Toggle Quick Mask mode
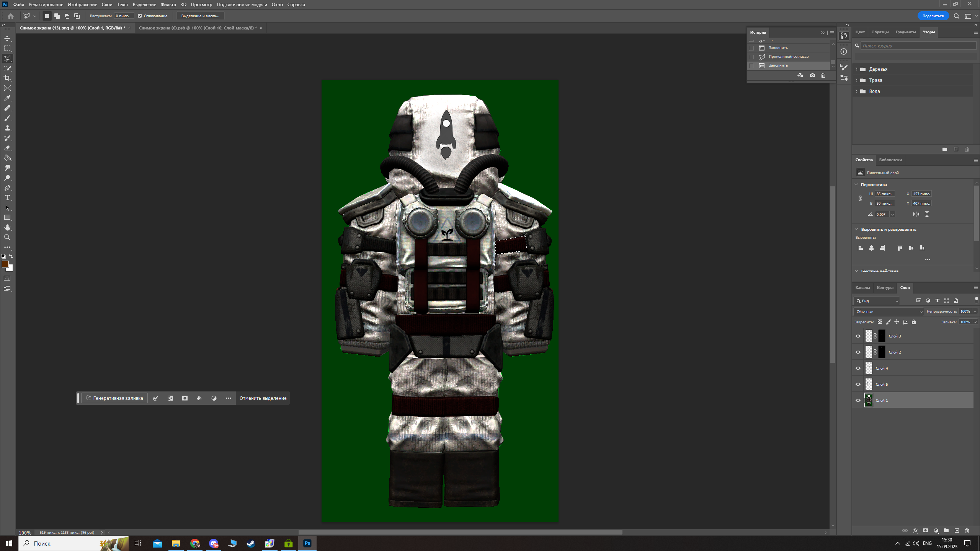The width and height of the screenshot is (980, 551). tap(7, 279)
